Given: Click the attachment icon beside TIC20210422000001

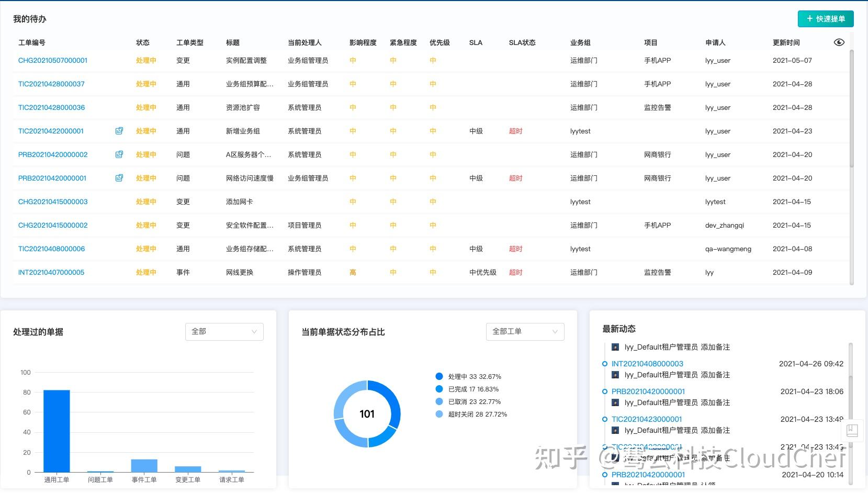Looking at the screenshot, I should point(119,131).
